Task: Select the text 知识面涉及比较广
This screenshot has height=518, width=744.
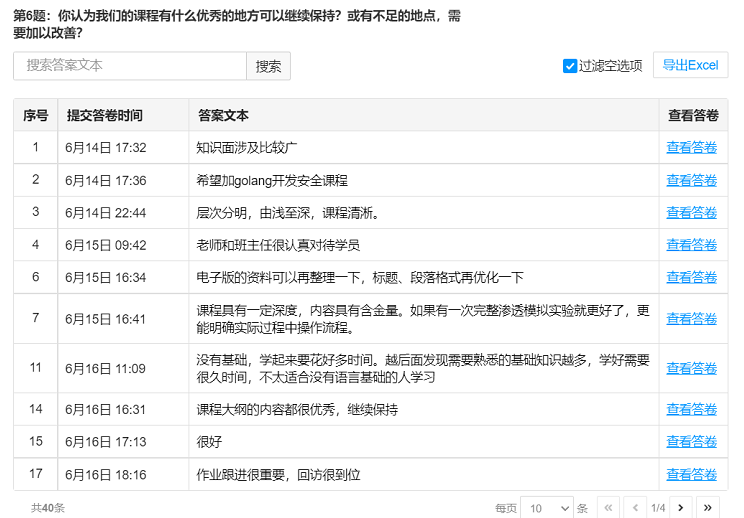Action: pyautogui.click(x=247, y=148)
